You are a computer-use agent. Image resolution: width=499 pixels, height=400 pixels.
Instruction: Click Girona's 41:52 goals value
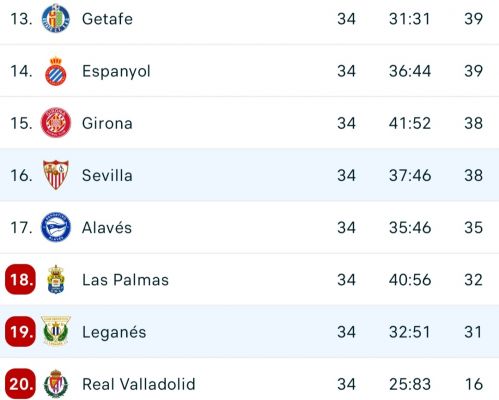(410, 123)
